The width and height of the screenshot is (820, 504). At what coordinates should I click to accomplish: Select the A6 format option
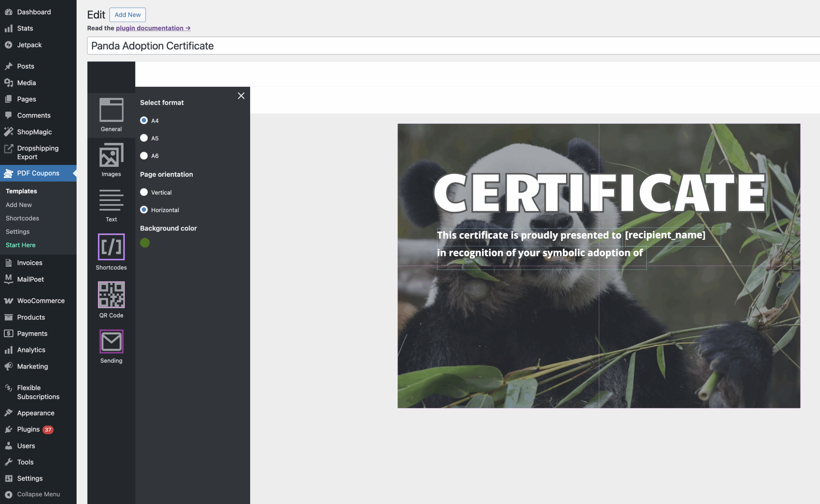coord(144,156)
